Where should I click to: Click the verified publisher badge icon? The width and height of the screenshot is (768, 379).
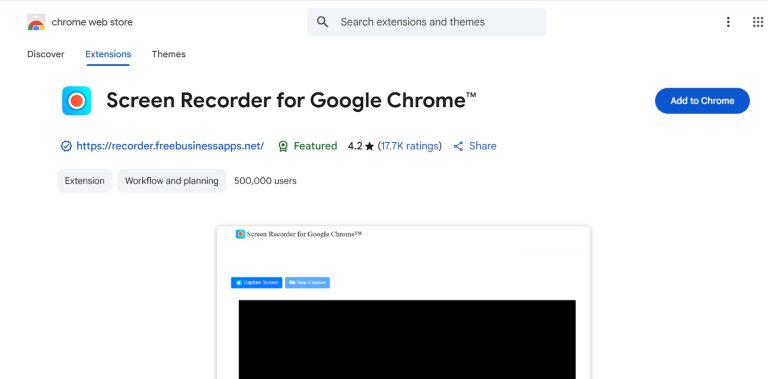(66, 146)
